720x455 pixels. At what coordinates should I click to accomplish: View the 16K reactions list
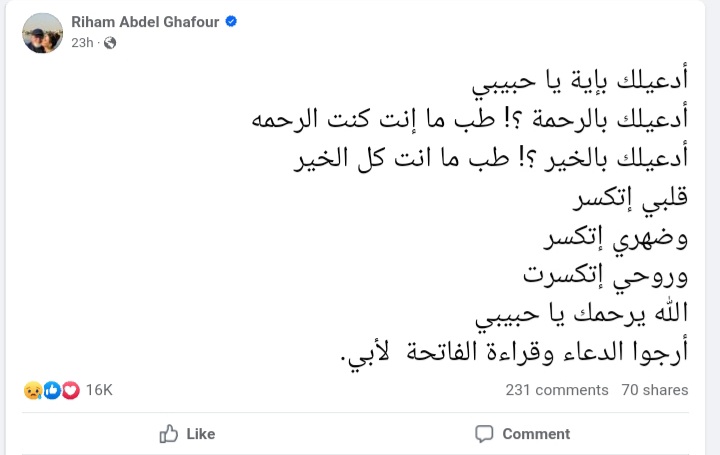coord(99,390)
